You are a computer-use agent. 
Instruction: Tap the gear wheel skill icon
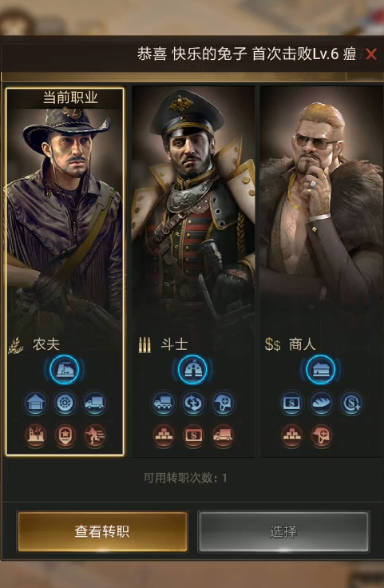click(65, 403)
